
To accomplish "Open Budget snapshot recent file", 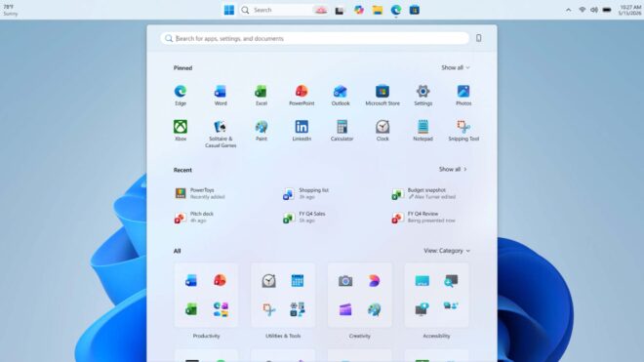I will point(423,193).
